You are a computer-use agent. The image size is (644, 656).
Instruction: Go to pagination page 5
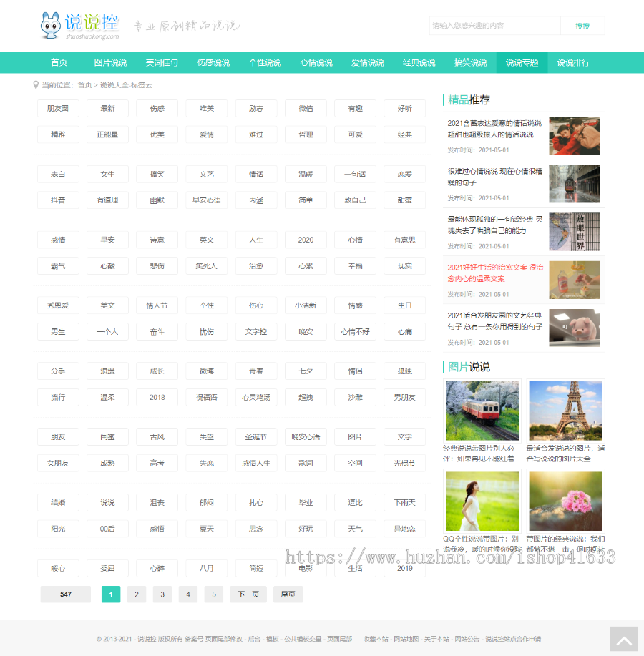[214, 594]
